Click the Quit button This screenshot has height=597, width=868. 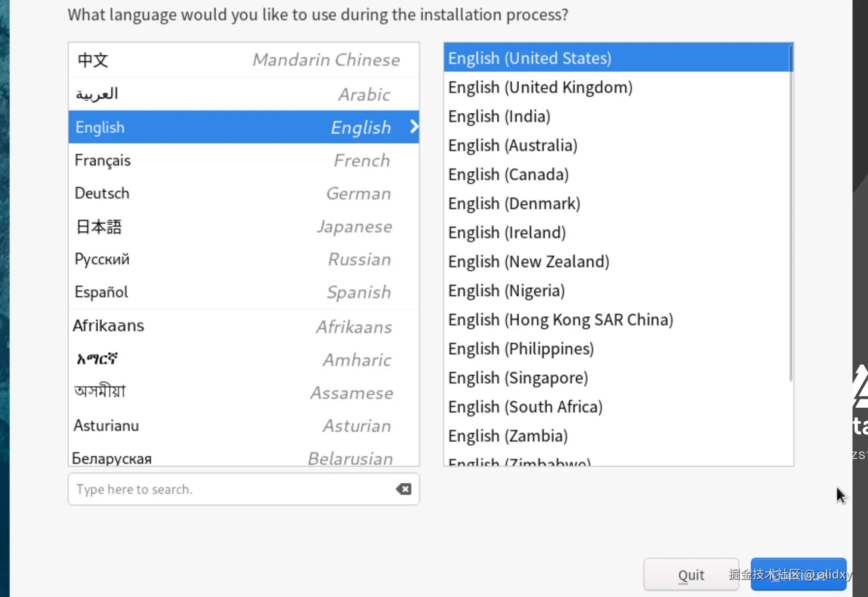click(x=690, y=575)
